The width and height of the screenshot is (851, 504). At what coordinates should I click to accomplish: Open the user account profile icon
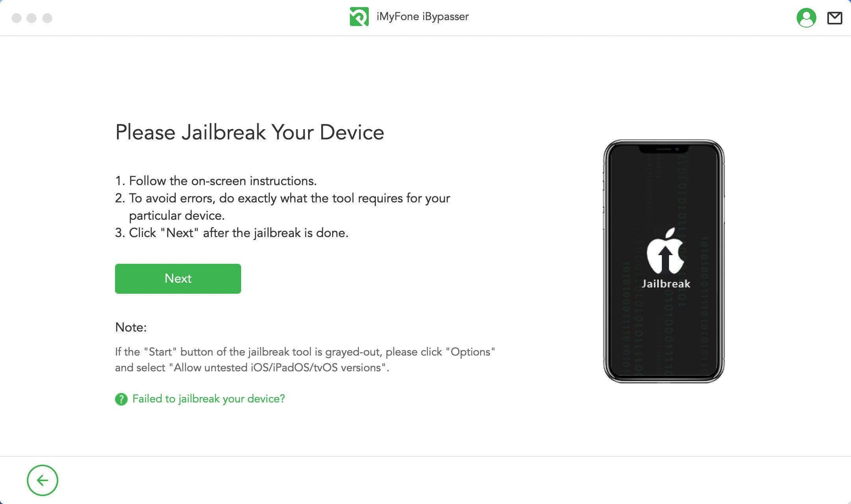click(806, 17)
